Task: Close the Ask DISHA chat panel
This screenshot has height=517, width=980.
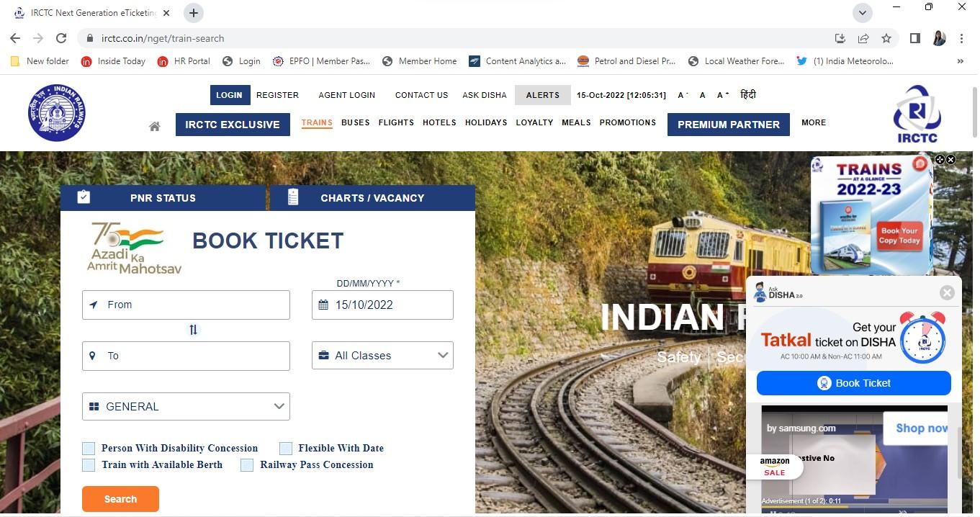Action: pyautogui.click(x=947, y=292)
